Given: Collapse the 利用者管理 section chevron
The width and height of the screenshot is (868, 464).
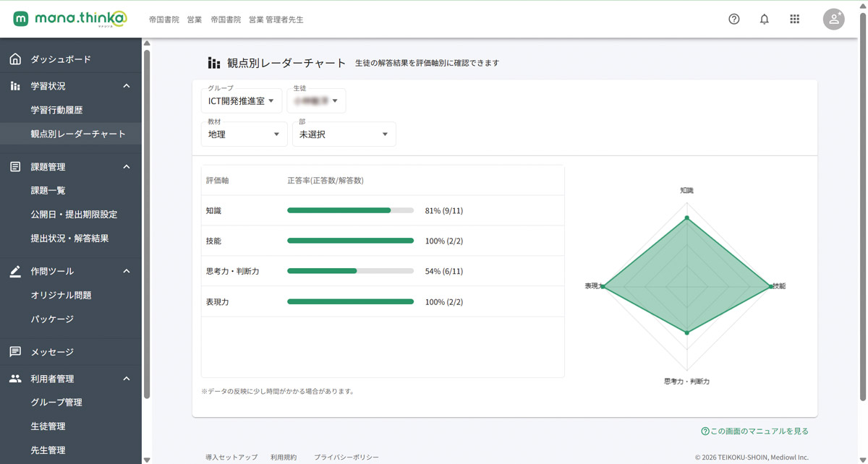Looking at the screenshot, I should [x=127, y=379].
